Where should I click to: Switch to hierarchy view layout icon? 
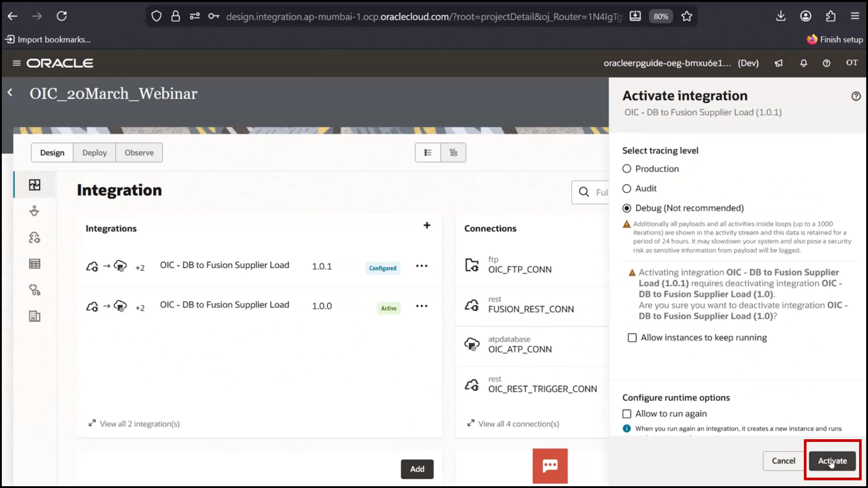453,153
